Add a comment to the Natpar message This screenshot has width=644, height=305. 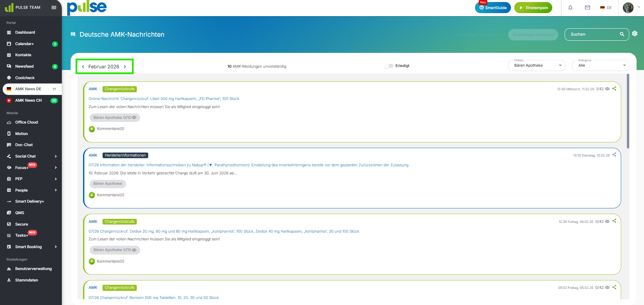click(x=92, y=195)
